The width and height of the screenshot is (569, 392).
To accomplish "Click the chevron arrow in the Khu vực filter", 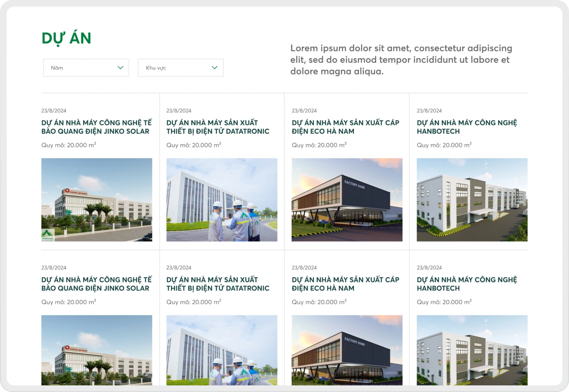I will (215, 68).
